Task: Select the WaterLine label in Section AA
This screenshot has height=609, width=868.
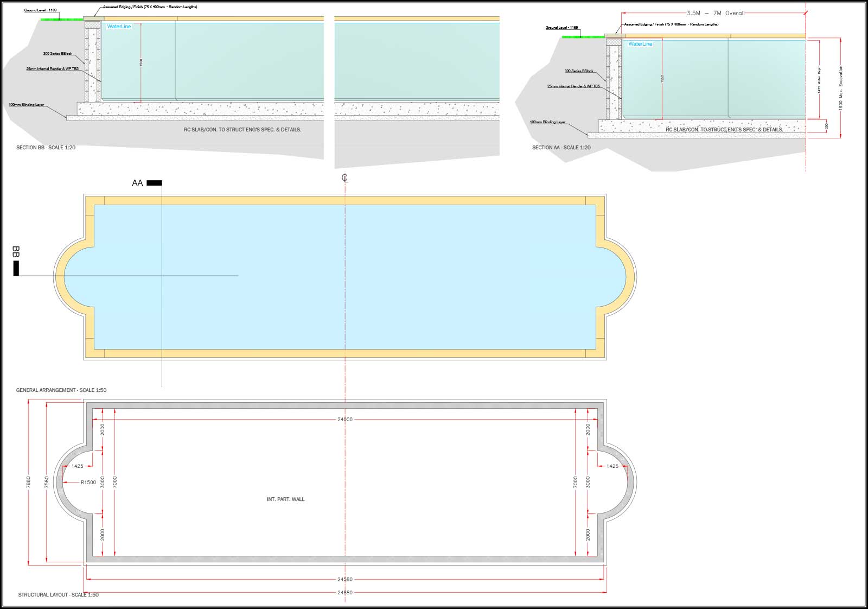Action: tap(640, 44)
